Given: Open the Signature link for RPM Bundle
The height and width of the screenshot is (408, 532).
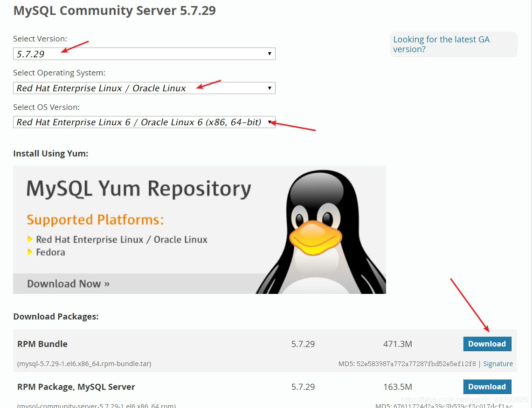Looking at the screenshot, I should coord(498,364).
